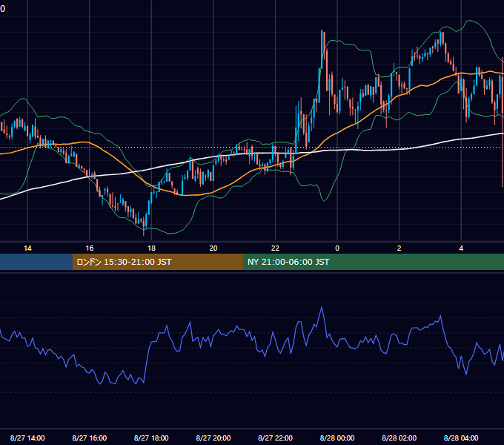
Task: Click the 8/28 04:00 date label
Action: (461, 438)
